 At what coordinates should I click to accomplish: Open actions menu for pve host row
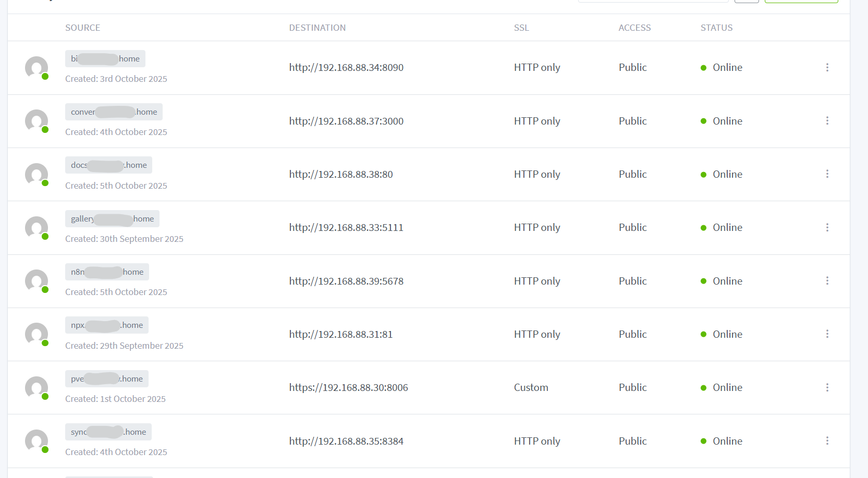pyautogui.click(x=827, y=387)
